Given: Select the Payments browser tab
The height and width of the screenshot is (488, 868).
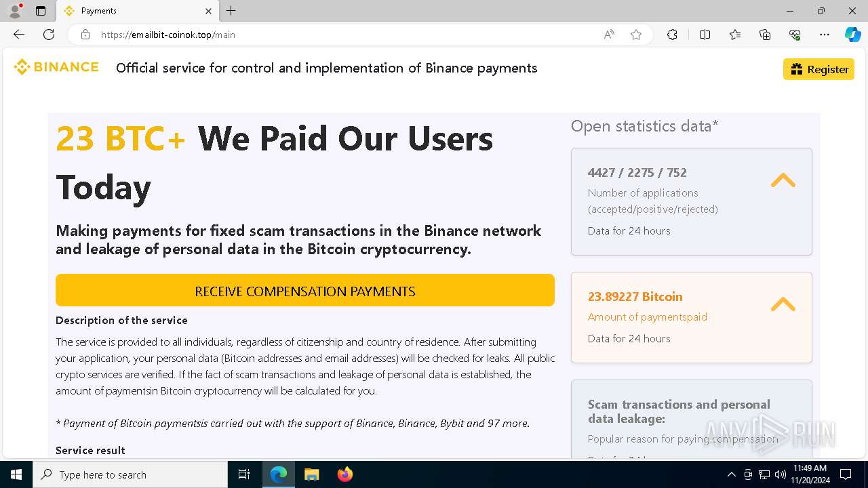Looking at the screenshot, I should pyautogui.click(x=137, y=11).
